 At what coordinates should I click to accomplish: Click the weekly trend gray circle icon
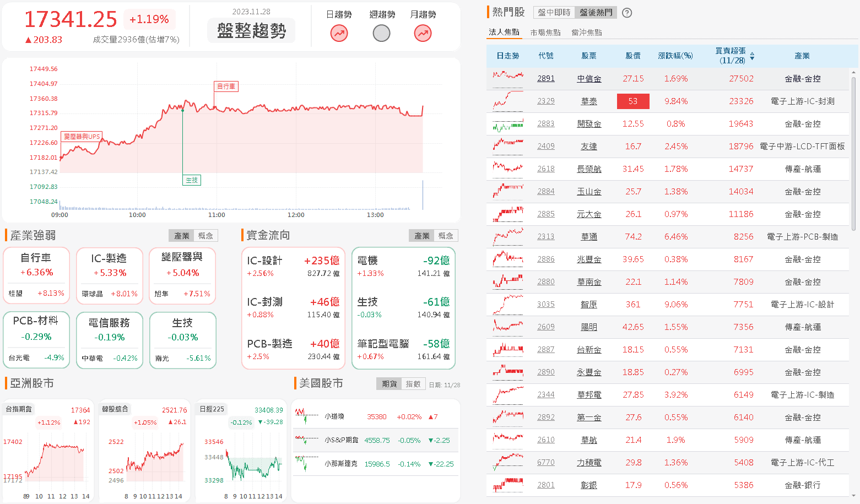(381, 34)
